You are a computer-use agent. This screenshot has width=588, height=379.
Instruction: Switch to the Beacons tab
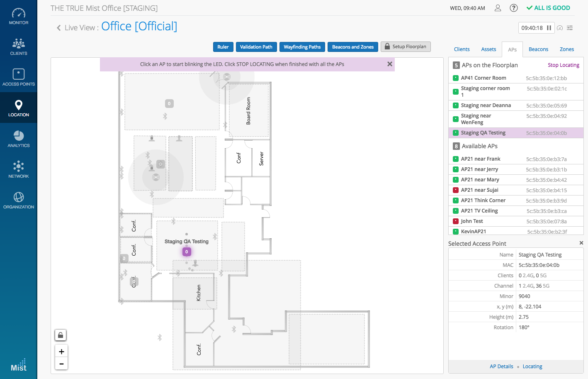539,49
